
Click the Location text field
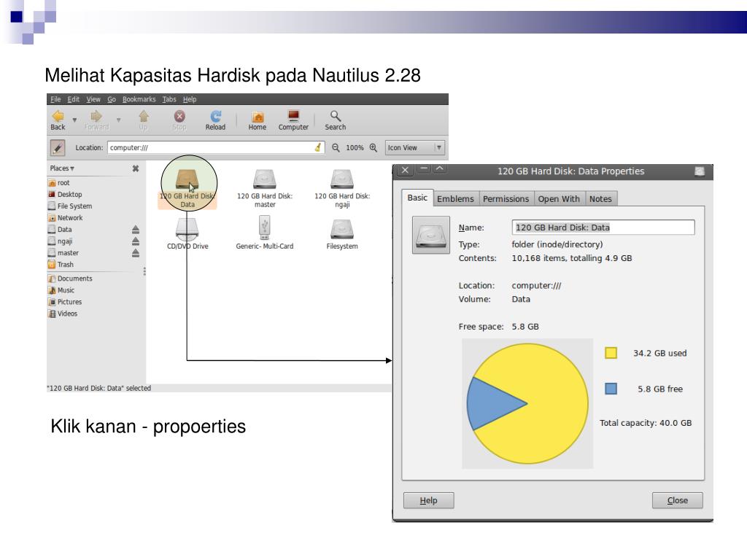point(216,147)
